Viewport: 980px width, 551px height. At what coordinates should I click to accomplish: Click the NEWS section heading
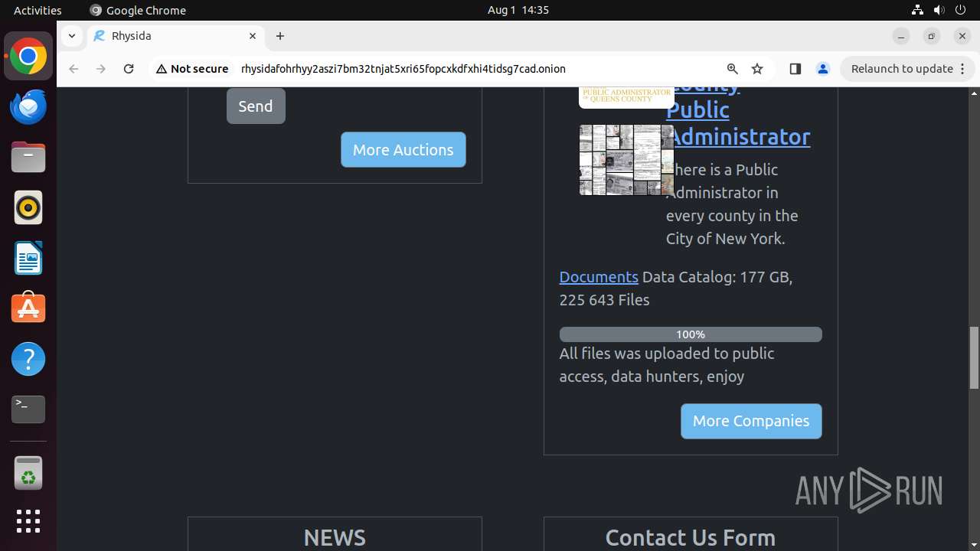click(x=335, y=537)
